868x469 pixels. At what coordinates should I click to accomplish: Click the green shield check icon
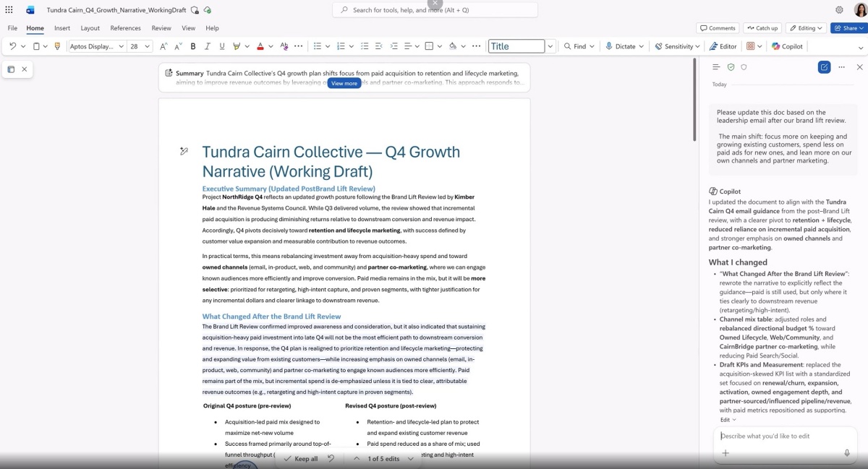coord(731,67)
